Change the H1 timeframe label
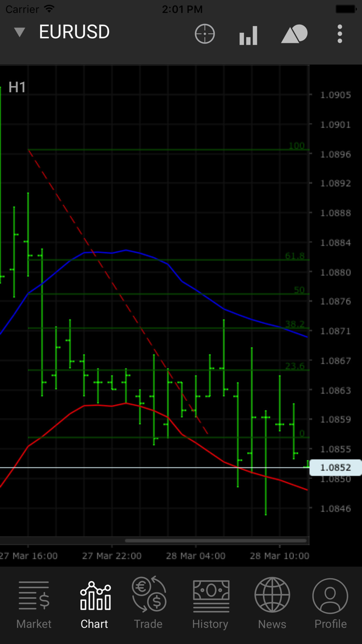362x644 pixels. click(17, 88)
